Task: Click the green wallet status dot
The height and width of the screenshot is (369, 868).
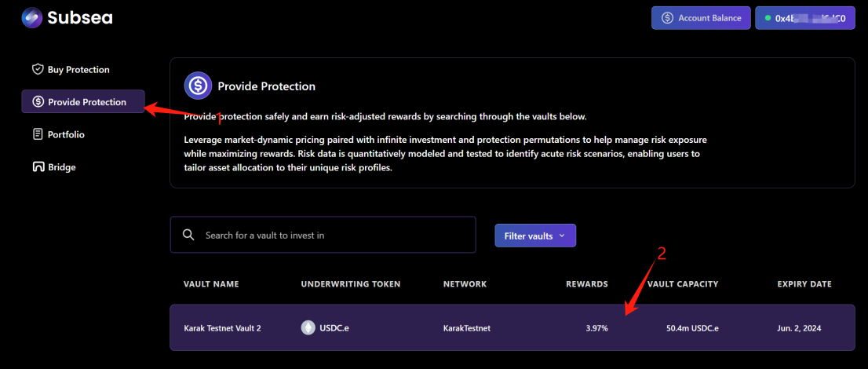Action: pos(768,18)
